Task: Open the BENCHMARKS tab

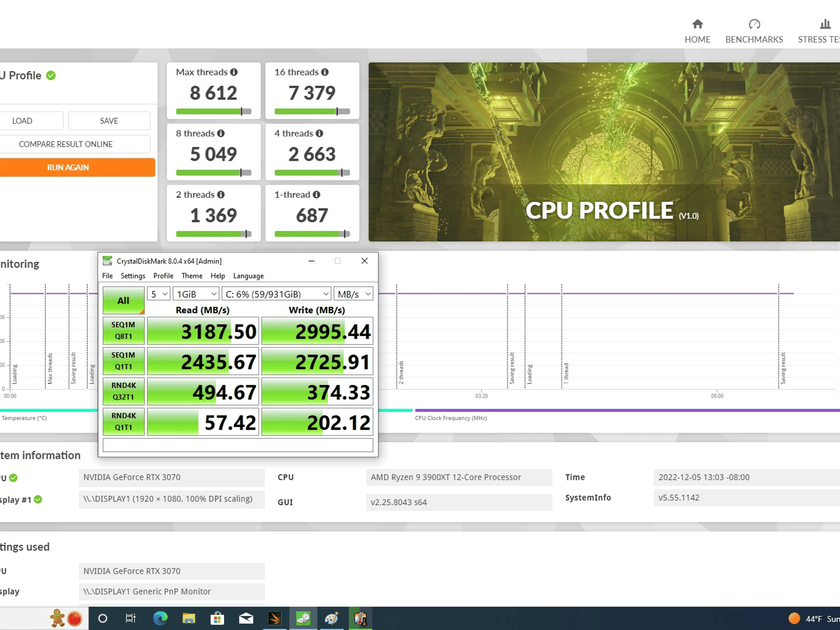Action: [x=754, y=31]
